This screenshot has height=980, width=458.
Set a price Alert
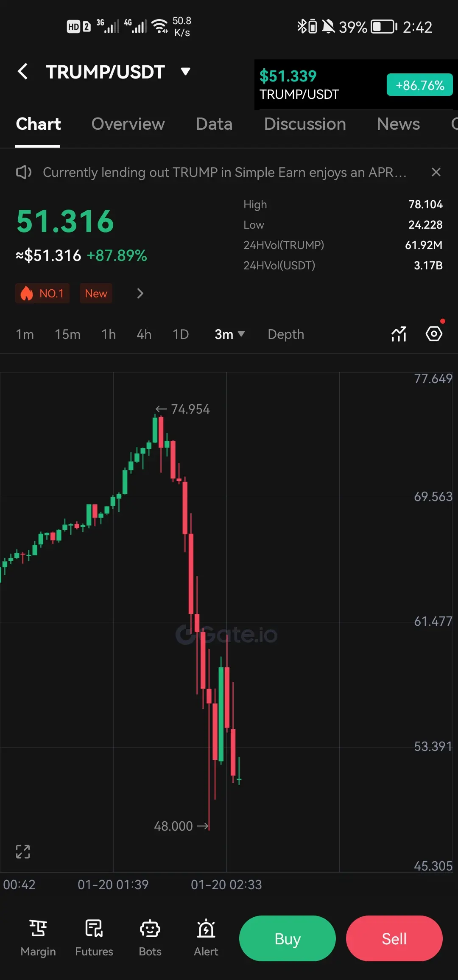click(206, 938)
